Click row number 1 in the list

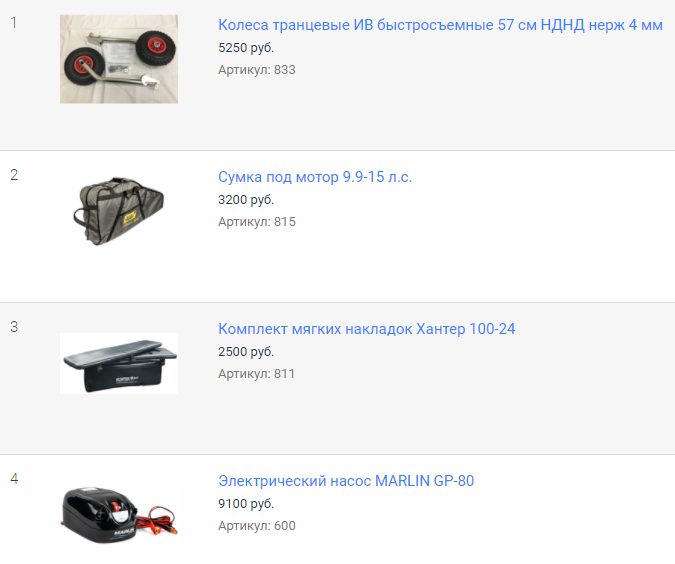point(14,23)
